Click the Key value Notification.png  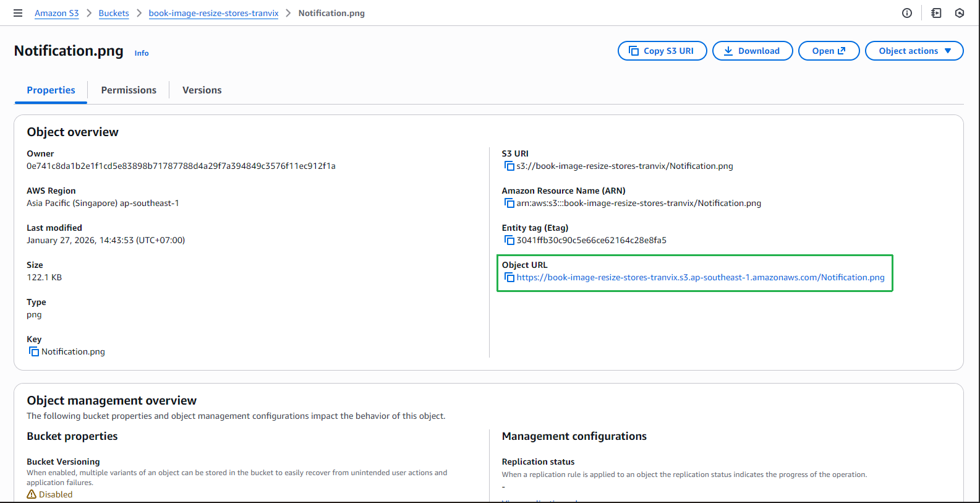73,351
